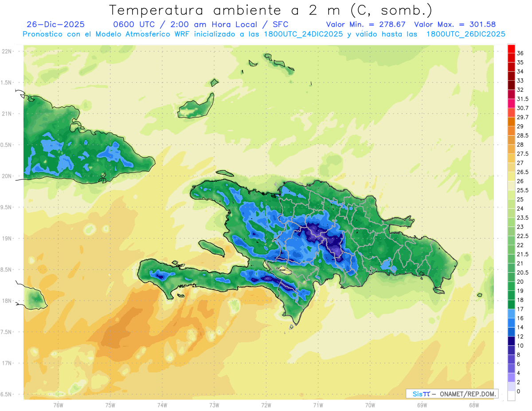The height and width of the screenshot is (411, 532).
Task: Click the light blue legend swatch between 16 and 17
Action: point(511,313)
